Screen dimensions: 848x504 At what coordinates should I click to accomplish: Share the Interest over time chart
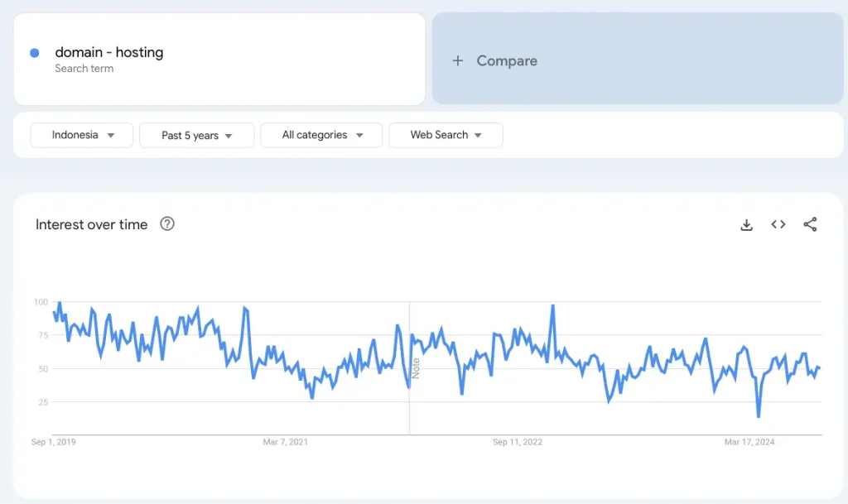click(810, 224)
